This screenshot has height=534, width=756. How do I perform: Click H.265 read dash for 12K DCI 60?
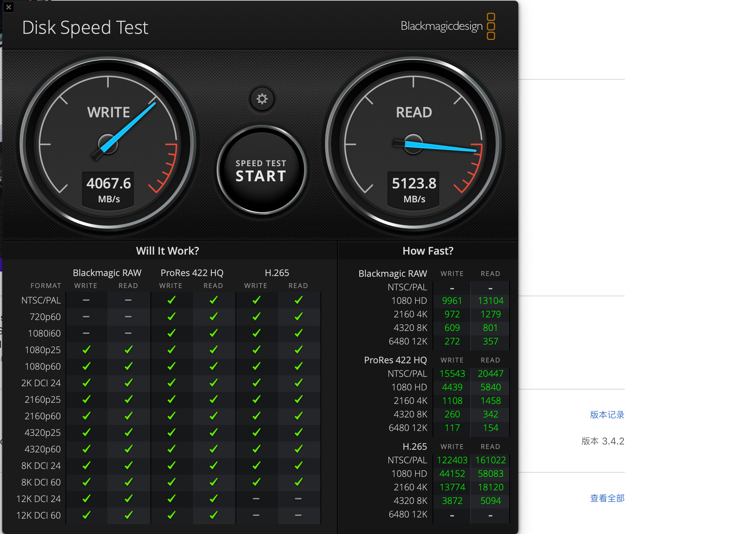(298, 515)
